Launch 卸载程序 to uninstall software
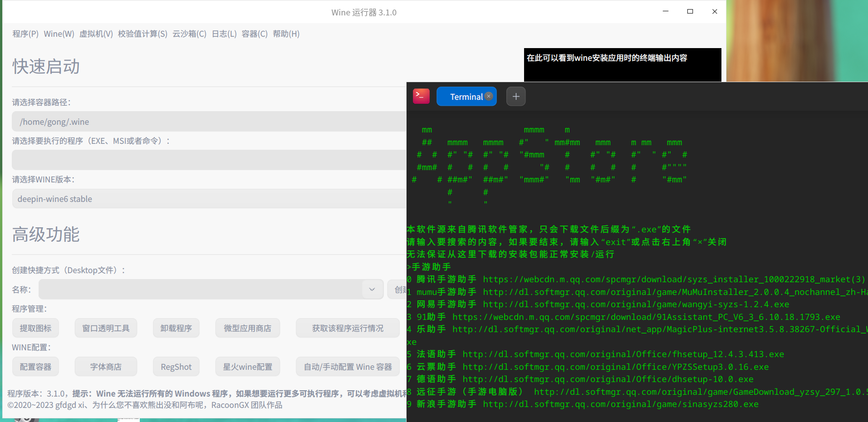Image resolution: width=868 pixels, height=422 pixels. pyautogui.click(x=176, y=328)
